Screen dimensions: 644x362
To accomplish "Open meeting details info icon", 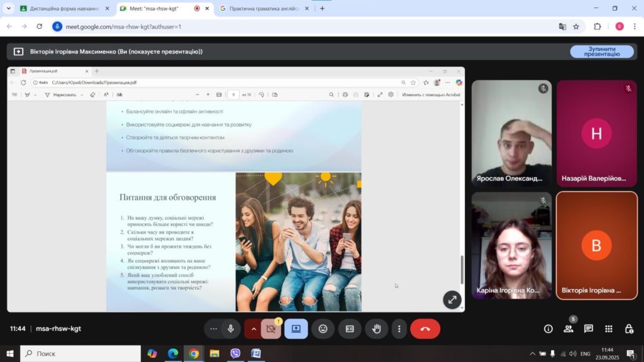I will coord(548,329).
